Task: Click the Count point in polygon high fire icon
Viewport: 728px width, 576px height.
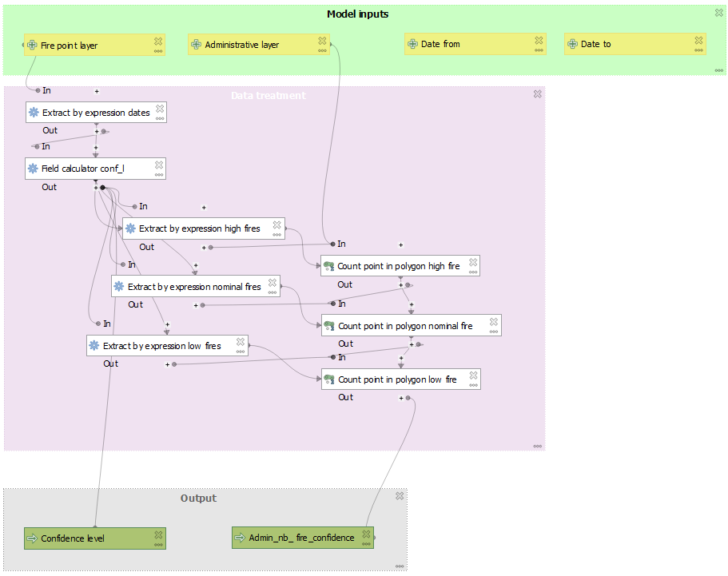Action: [328, 266]
